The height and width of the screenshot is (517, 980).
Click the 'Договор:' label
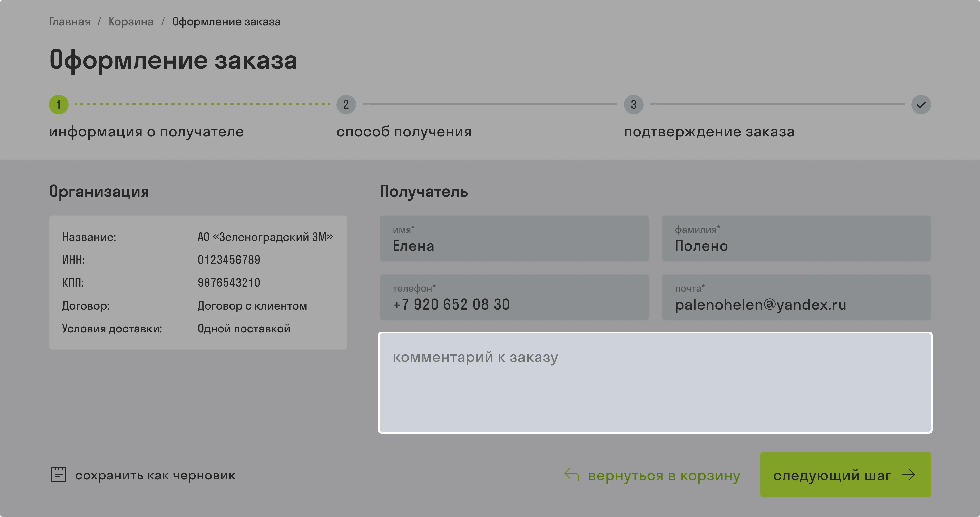pos(86,305)
